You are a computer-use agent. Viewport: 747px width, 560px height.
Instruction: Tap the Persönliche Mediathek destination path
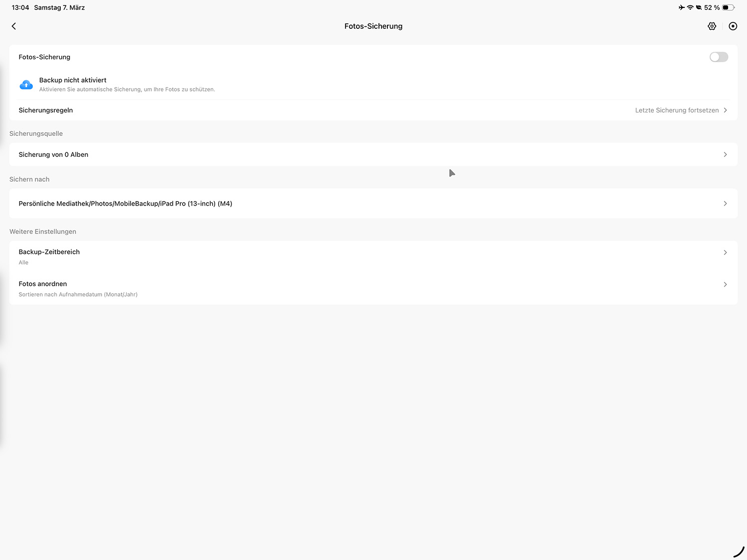(x=125, y=204)
